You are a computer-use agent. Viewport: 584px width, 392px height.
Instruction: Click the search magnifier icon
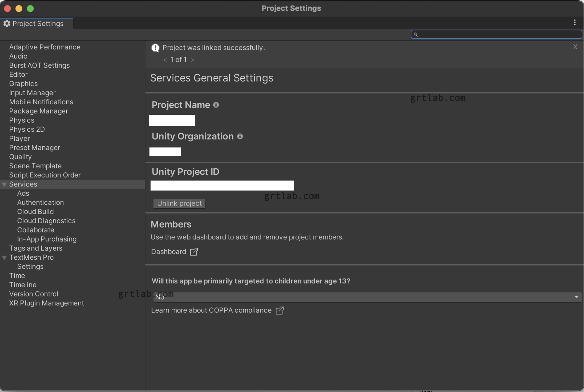(416, 34)
